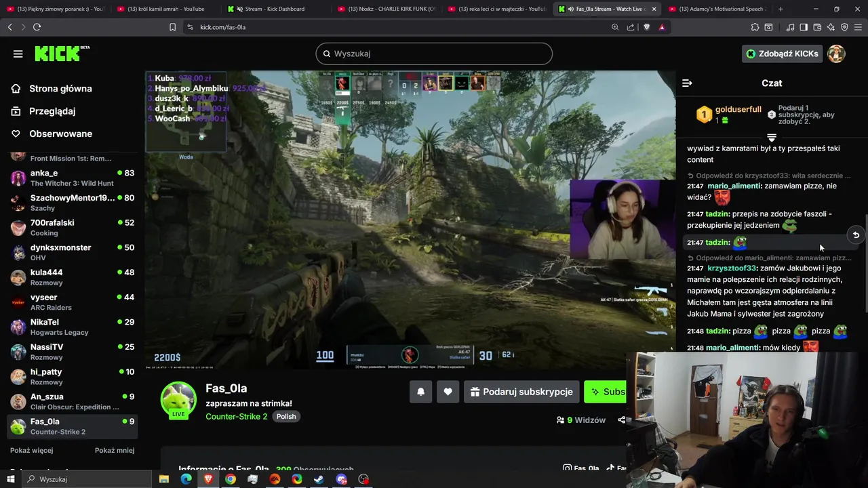Image resolution: width=868 pixels, height=488 pixels.
Task: Click Pokaż mniej
Action: tap(115, 450)
